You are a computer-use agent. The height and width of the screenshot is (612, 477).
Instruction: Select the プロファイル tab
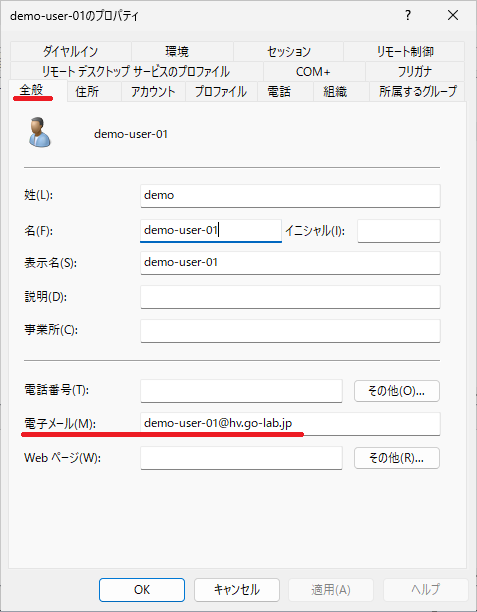pos(221,92)
